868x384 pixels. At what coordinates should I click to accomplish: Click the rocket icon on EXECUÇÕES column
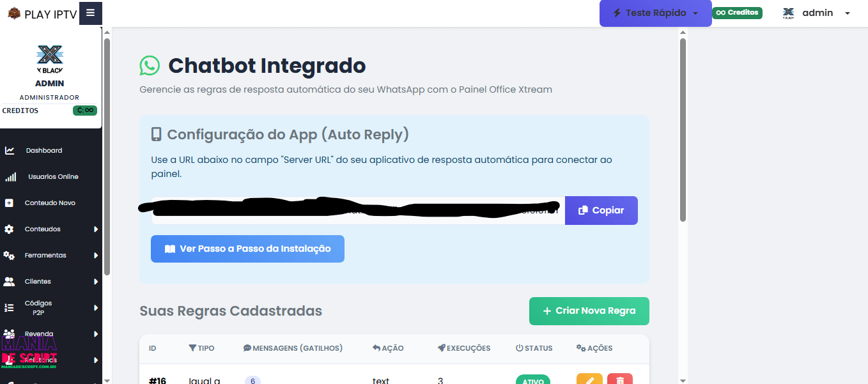pos(442,348)
